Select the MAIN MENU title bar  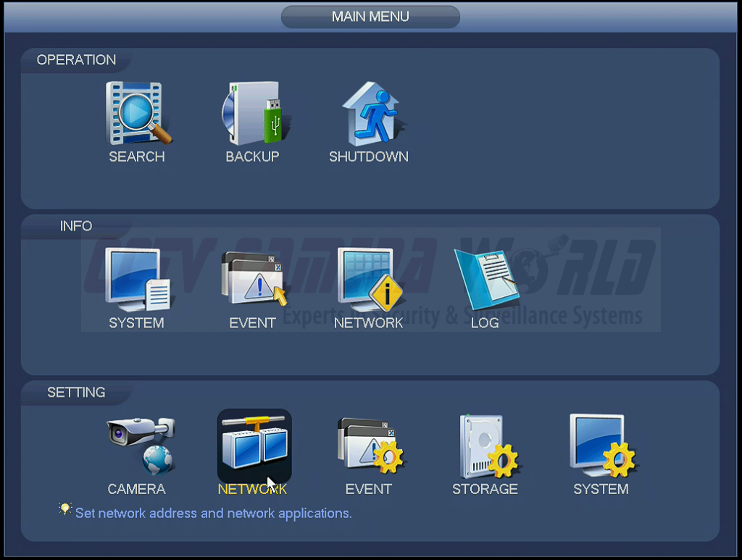click(370, 16)
